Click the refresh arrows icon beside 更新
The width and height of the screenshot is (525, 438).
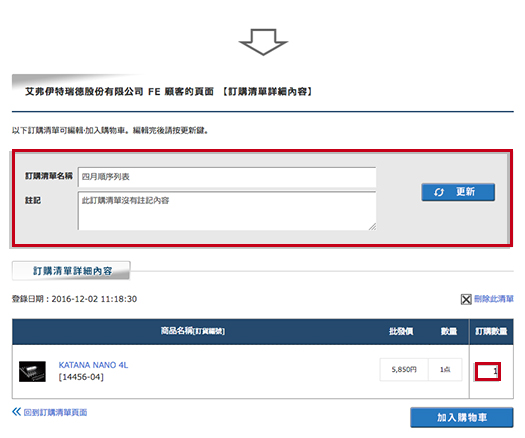coord(439,192)
